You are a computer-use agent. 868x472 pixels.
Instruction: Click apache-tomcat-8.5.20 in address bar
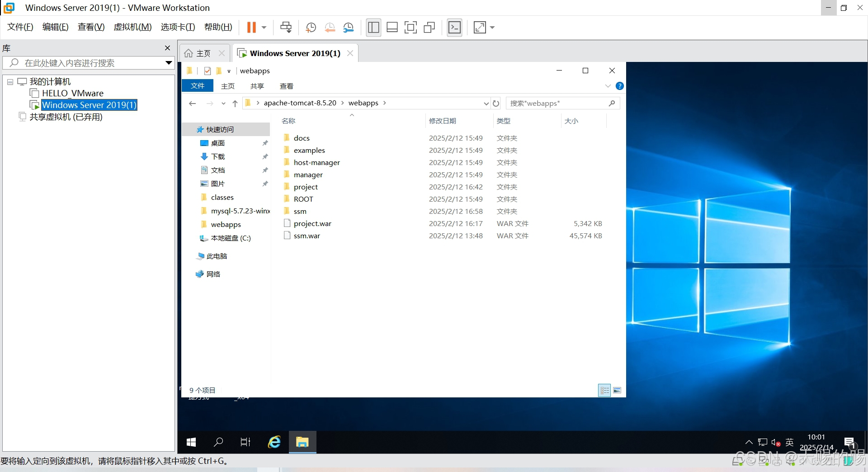point(300,103)
